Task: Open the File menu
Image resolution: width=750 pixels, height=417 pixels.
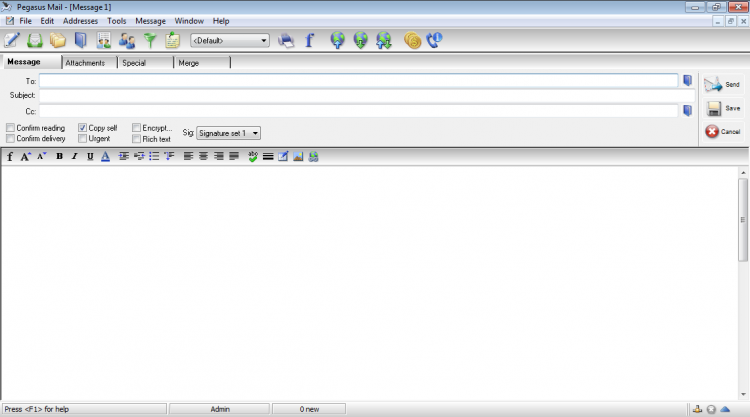Action: tap(25, 21)
